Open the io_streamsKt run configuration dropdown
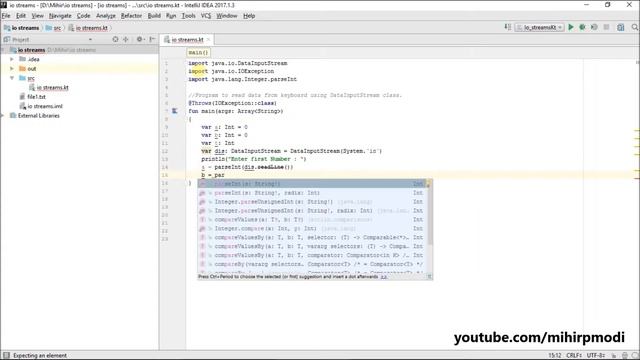640x360 pixels. point(540,27)
